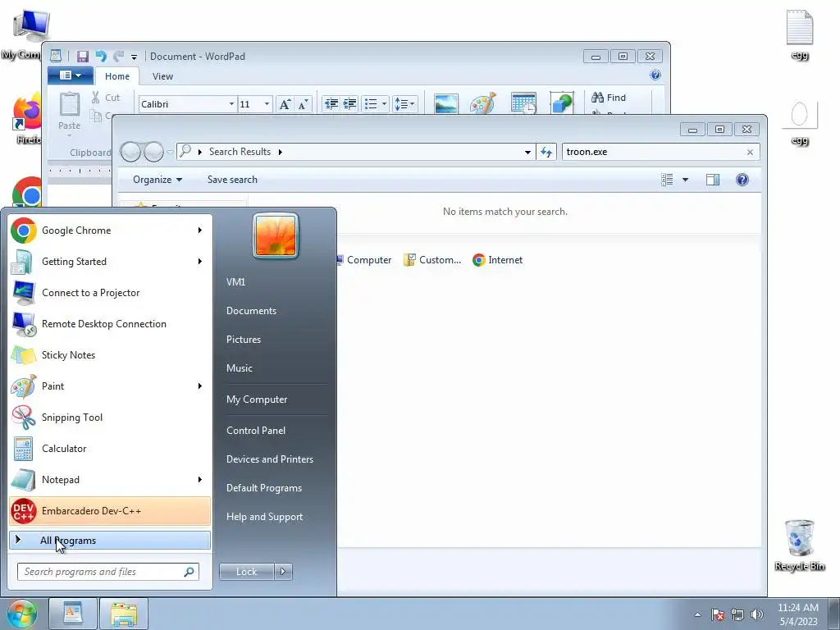Expand Getting Started submenu arrow
Viewport: 840px width, 630px height.
[200, 262]
